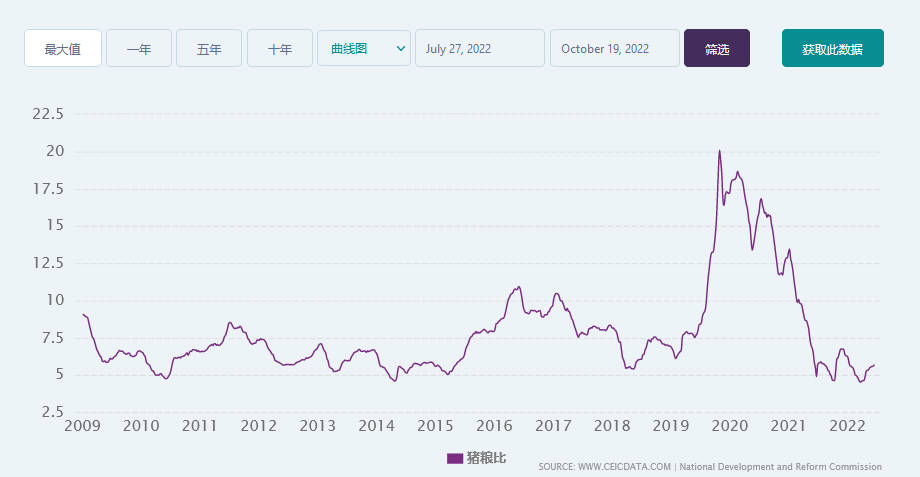920x477 pixels.
Task: Click the July 27, 2022 start date field
Action: click(480, 48)
